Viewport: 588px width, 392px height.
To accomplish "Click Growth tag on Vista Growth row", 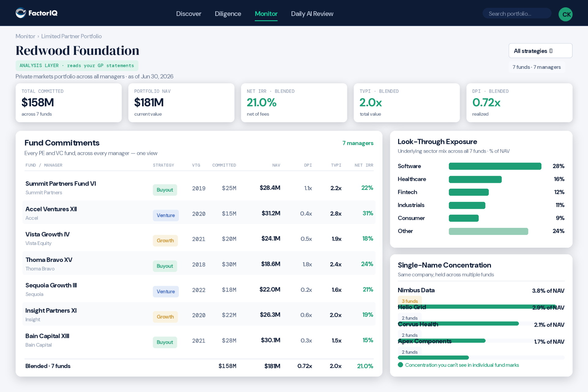I will pyautogui.click(x=165, y=241).
